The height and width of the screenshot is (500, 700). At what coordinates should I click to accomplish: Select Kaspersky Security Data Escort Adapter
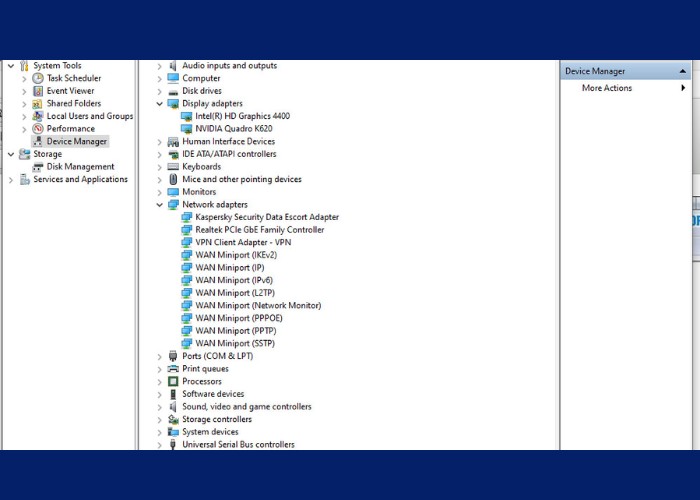[267, 217]
